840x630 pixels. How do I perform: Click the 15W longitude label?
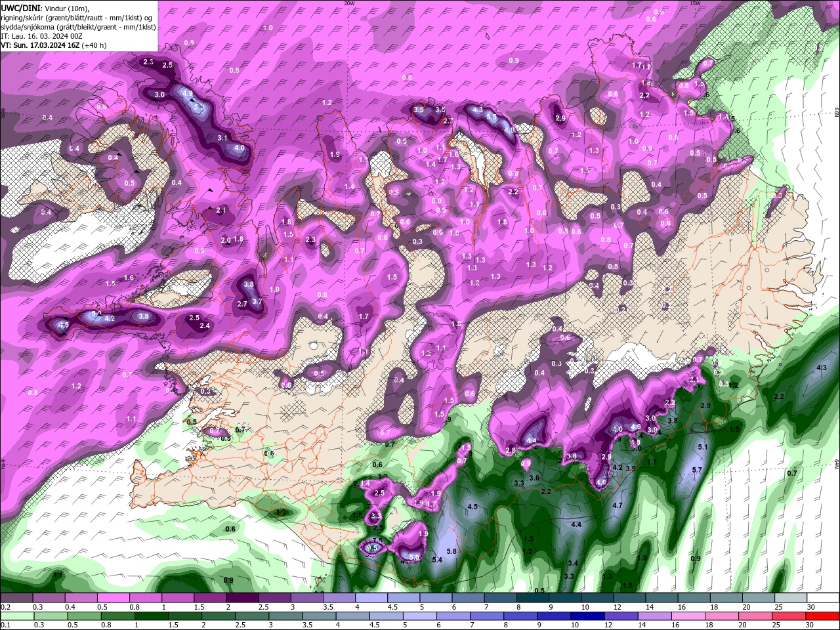695,3
